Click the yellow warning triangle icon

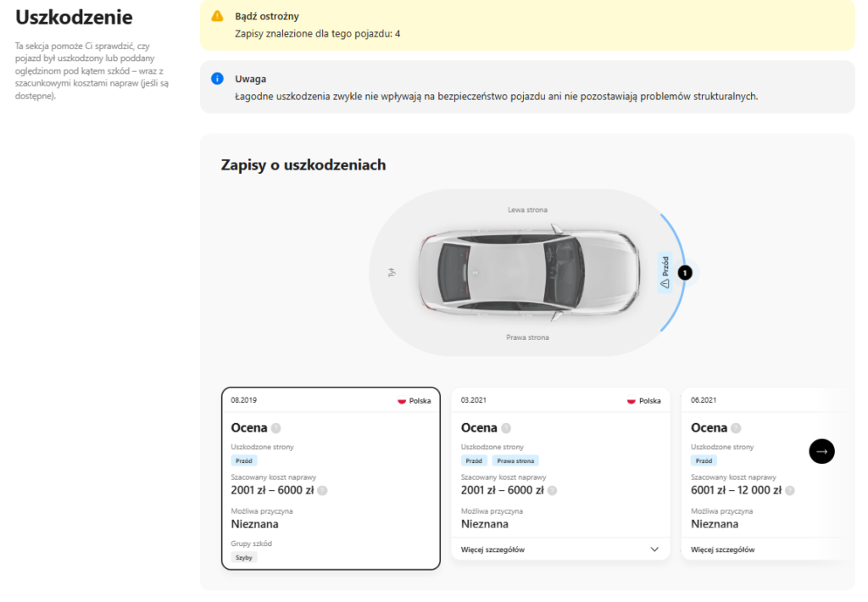pos(217,16)
